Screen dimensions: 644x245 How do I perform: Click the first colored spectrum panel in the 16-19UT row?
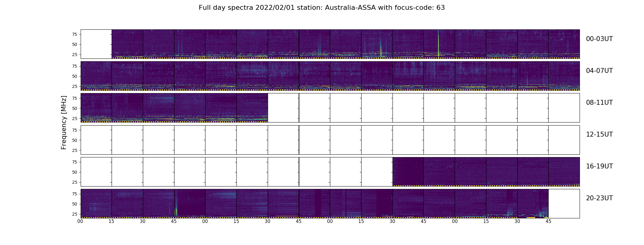click(x=408, y=172)
